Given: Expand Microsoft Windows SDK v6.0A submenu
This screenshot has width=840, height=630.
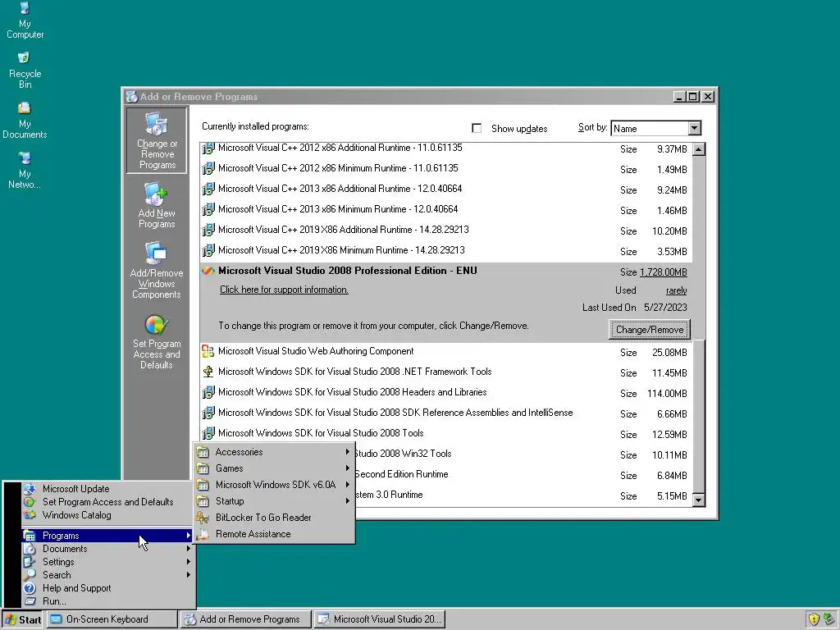Looking at the screenshot, I should (274, 485).
